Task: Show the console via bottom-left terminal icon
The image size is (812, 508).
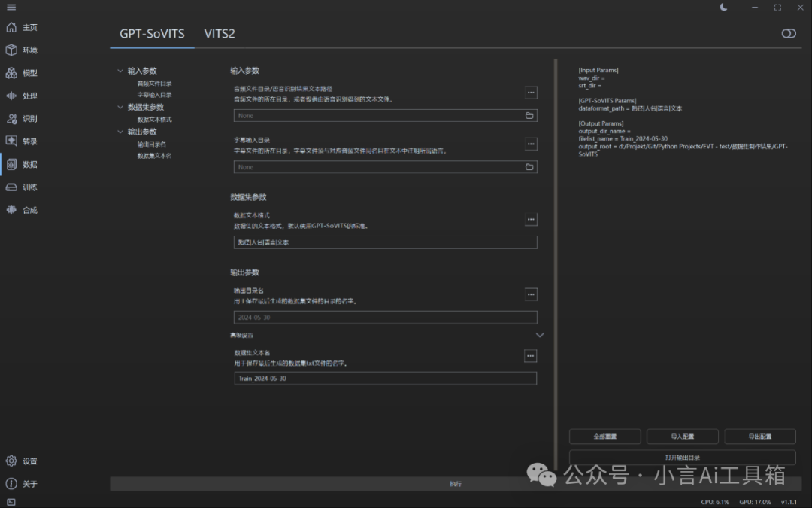Action: 11,502
